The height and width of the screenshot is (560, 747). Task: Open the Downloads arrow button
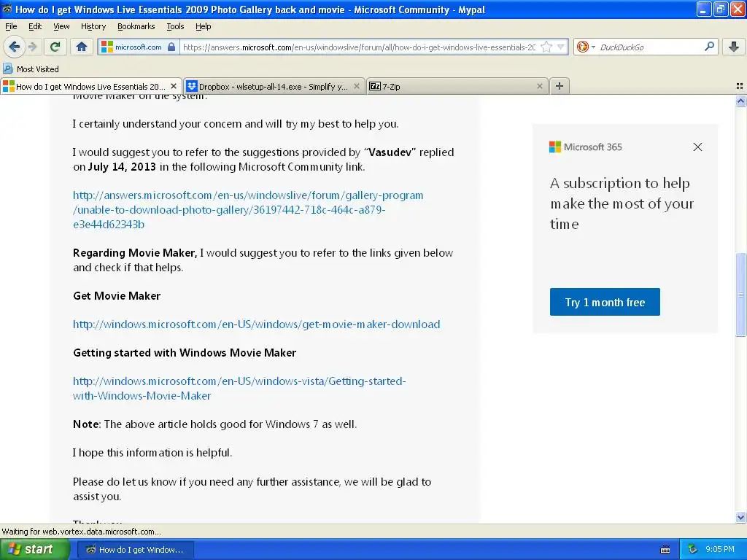point(734,47)
